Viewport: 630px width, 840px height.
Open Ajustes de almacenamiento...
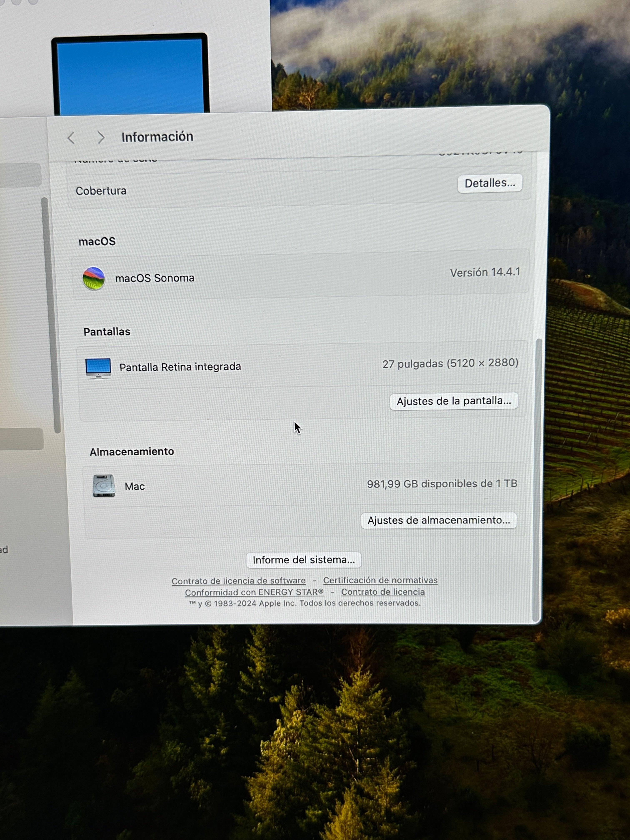[439, 520]
